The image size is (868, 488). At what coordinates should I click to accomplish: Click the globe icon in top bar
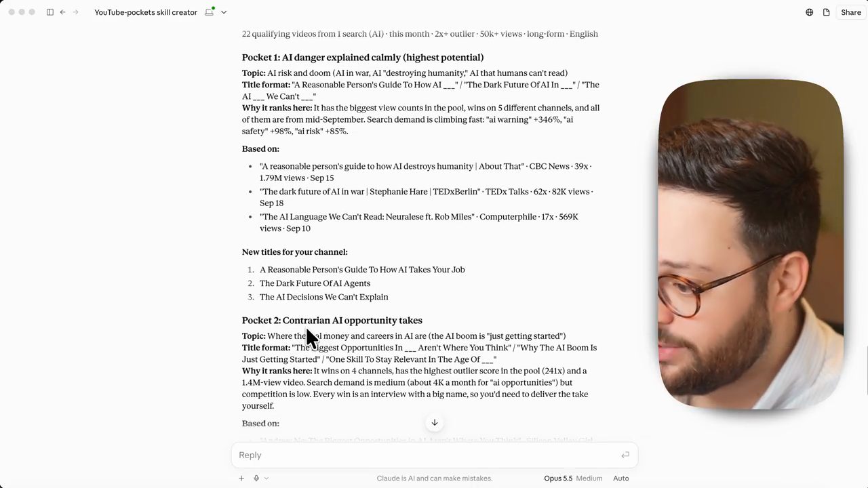(810, 12)
